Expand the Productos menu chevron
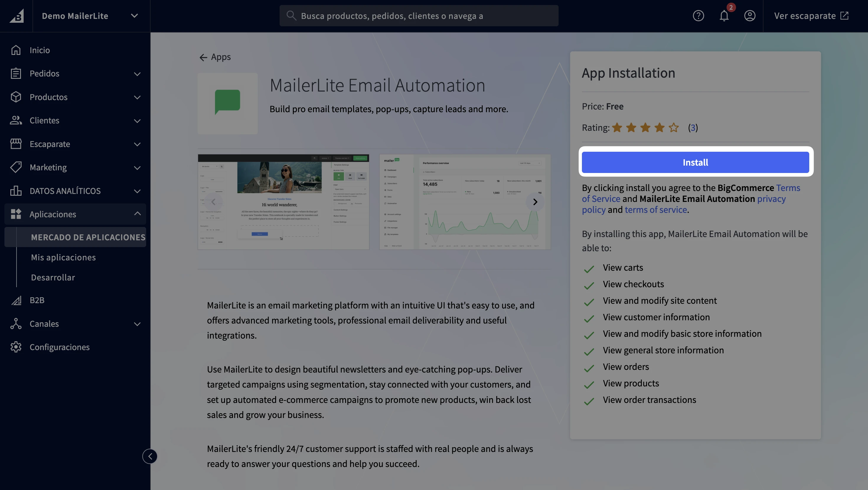The width and height of the screenshot is (868, 490). (x=137, y=97)
